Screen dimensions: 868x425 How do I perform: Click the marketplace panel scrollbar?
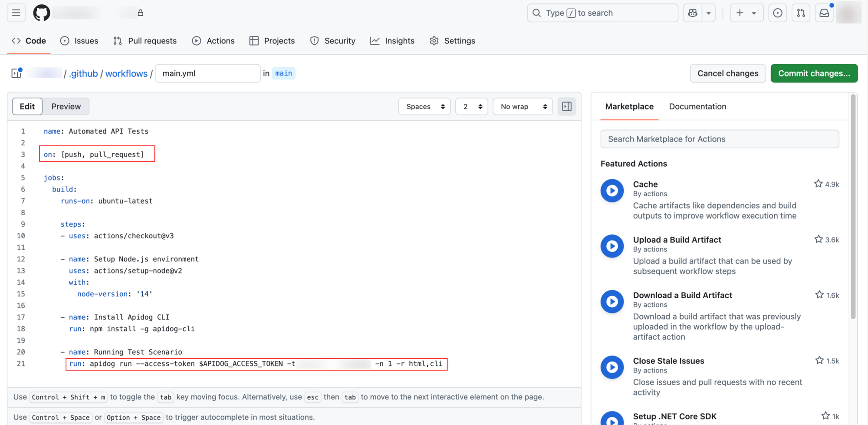[853, 206]
